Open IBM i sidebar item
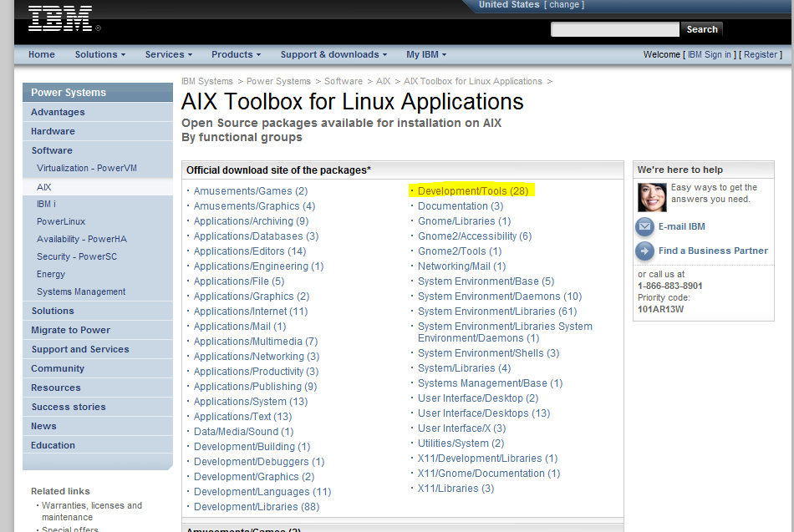The height and width of the screenshot is (532, 794). 46,204
